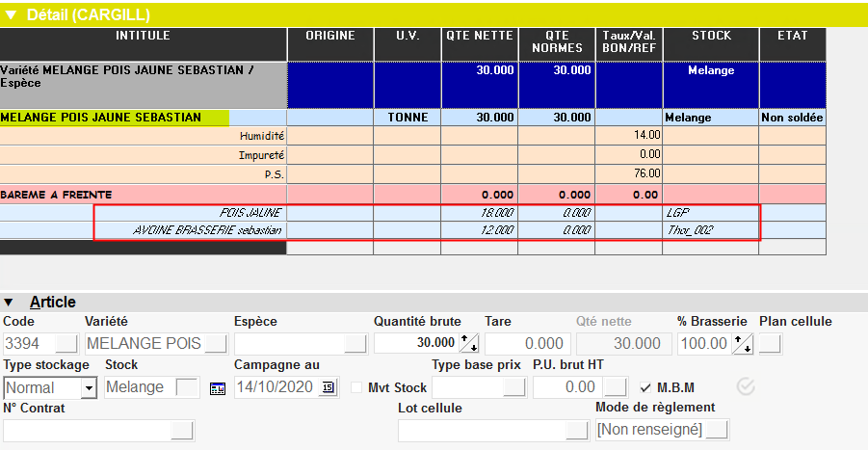868x450 pixels.
Task: Open the Plan cellule picker button
Action: tap(771, 343)
